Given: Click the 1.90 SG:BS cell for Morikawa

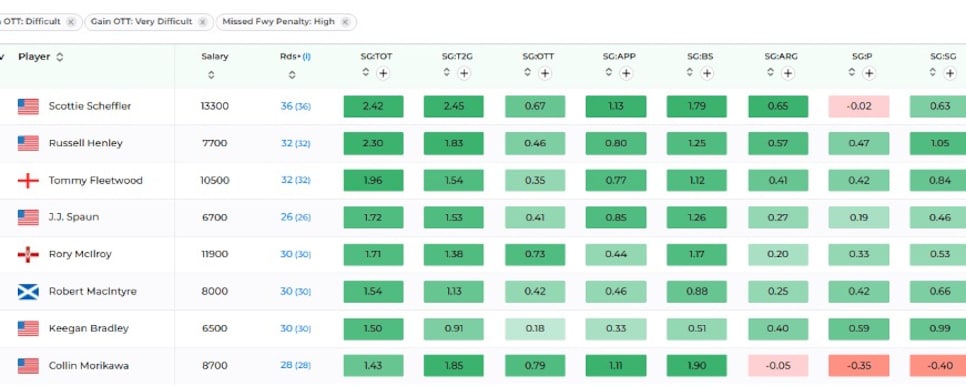Looking at the screenshot, I should (x=697, y=366).
